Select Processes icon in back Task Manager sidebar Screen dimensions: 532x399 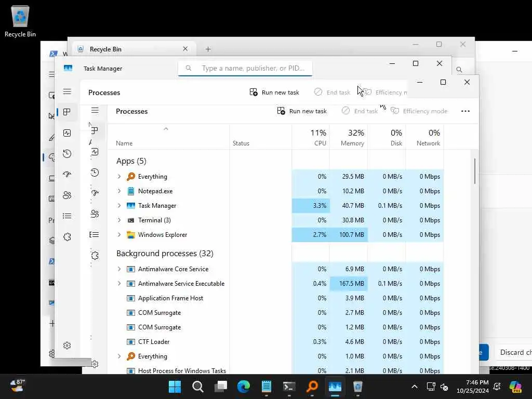(x=67, y=112)
